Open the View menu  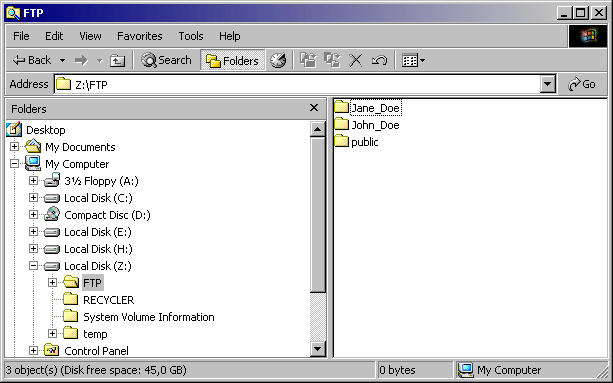[90, 36]
